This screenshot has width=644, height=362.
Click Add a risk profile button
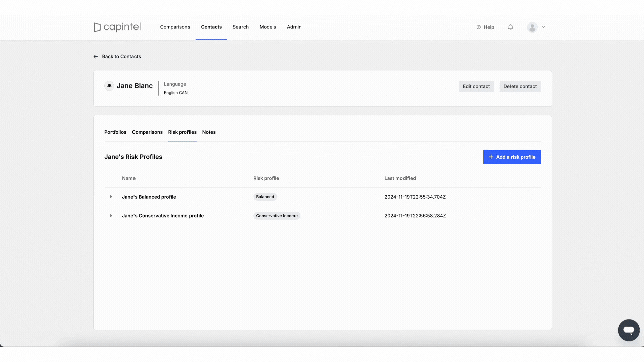coord(512,157)
